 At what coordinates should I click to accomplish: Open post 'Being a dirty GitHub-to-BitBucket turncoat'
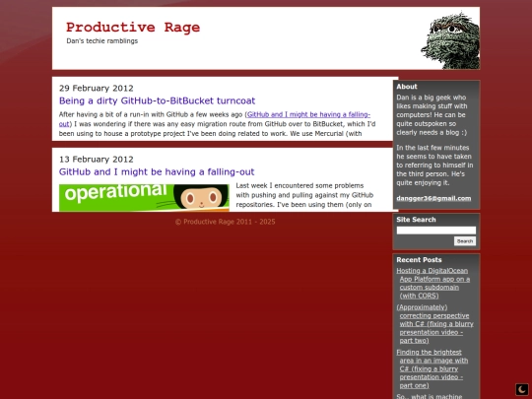click(x=157, y=100)
